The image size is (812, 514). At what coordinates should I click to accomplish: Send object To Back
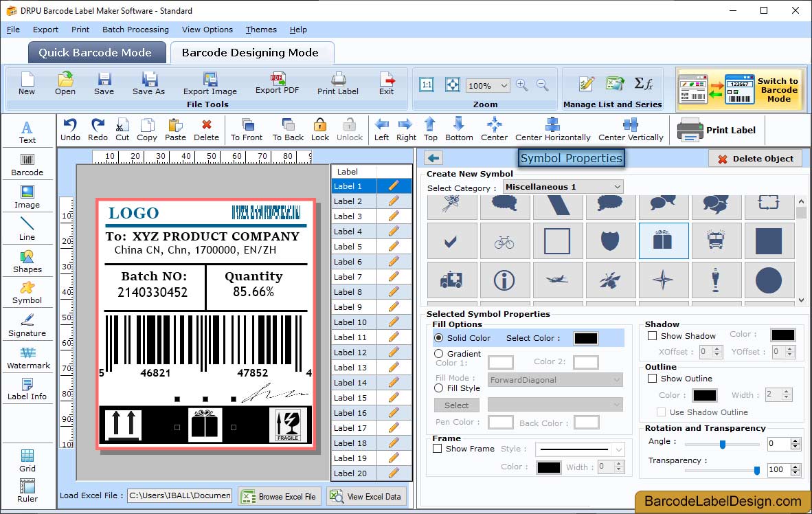(x=288, y=130)
